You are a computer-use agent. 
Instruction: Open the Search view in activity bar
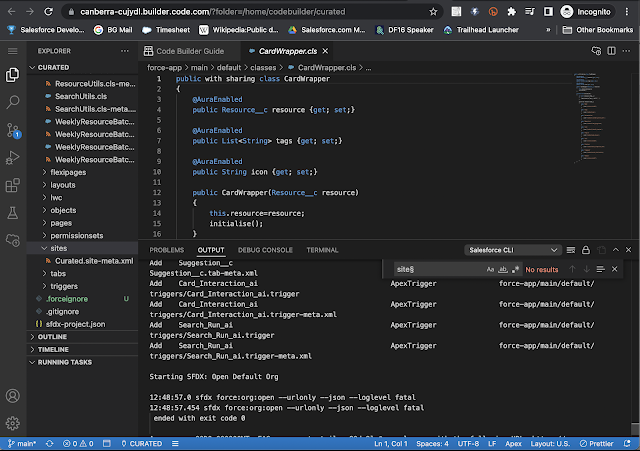pos(13,102)
